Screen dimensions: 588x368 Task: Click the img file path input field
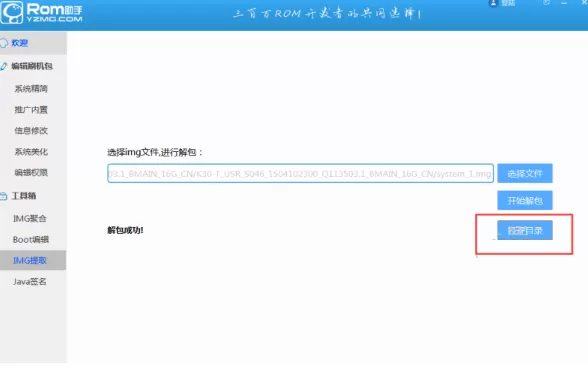[300, 173]
